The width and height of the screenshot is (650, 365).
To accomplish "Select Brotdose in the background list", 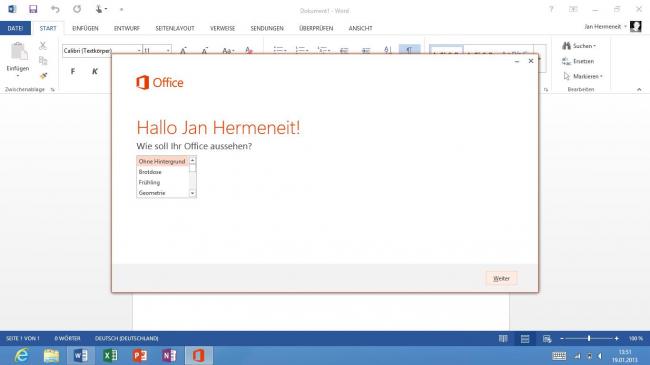I will click(x=162, y=172).
